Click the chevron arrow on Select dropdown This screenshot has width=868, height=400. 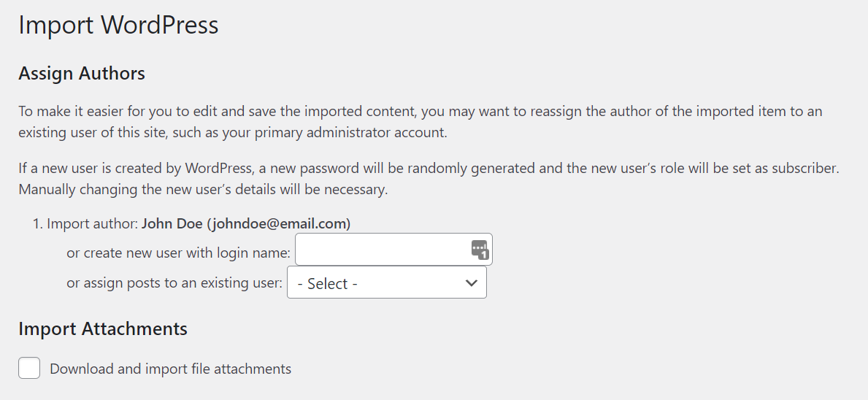[x=471, y=283]
